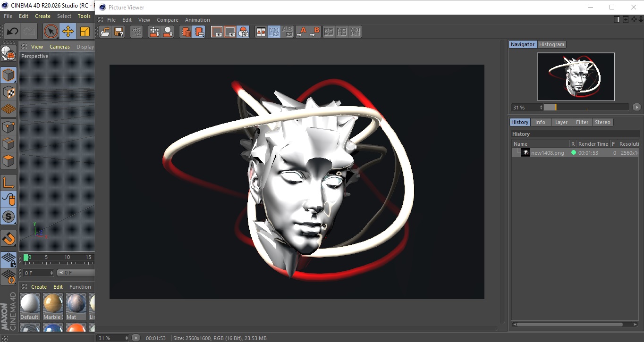Image resolution: width=644 pixels, height=342 pixels.
Task: Click the Navigator zoom slider
Action: (x=586, y=108)
